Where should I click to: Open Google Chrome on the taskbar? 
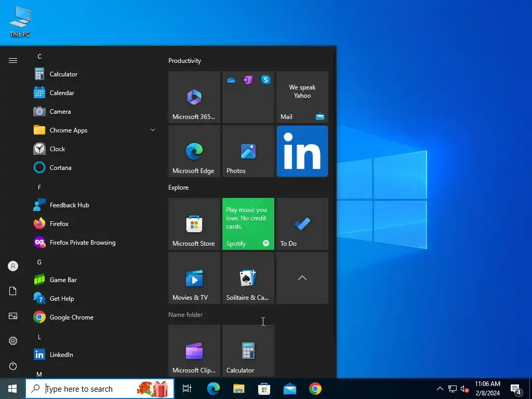(x=315, y=389)
